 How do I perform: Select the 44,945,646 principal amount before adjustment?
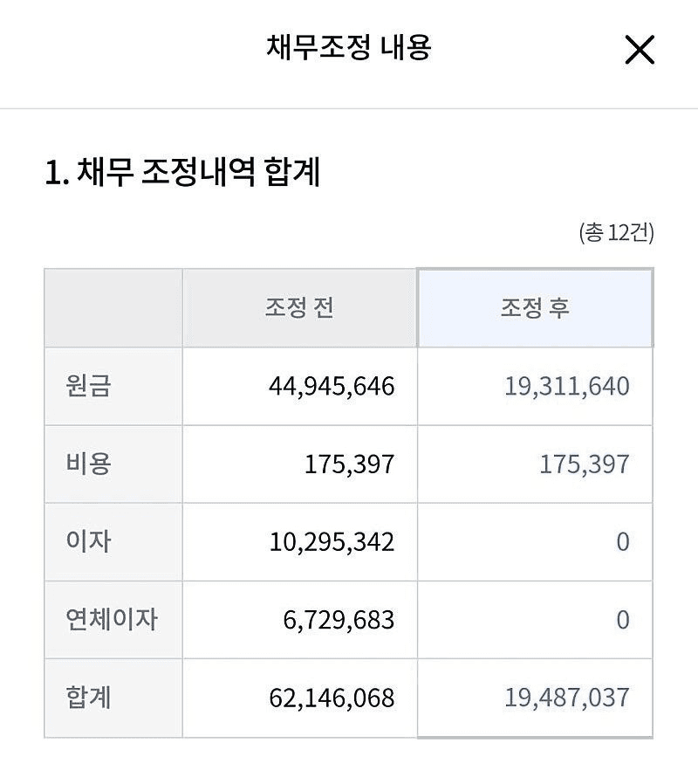tap(332, 386)
